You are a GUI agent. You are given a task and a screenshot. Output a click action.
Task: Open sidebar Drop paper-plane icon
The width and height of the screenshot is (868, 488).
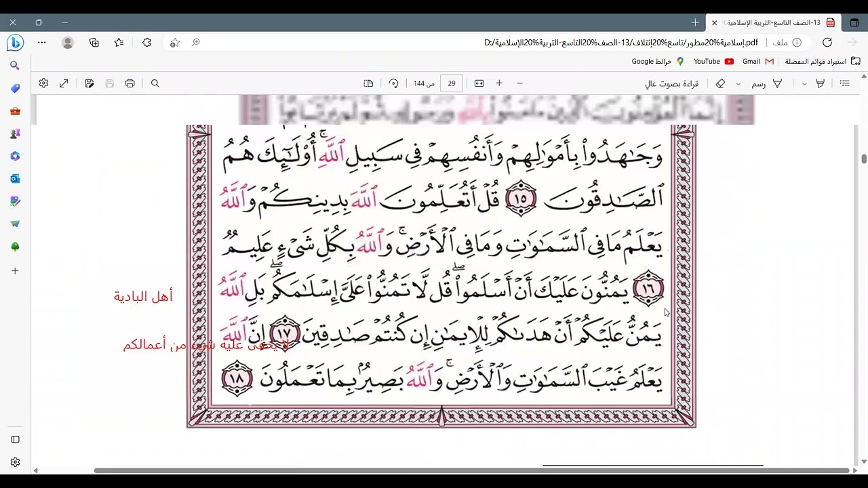15,224
